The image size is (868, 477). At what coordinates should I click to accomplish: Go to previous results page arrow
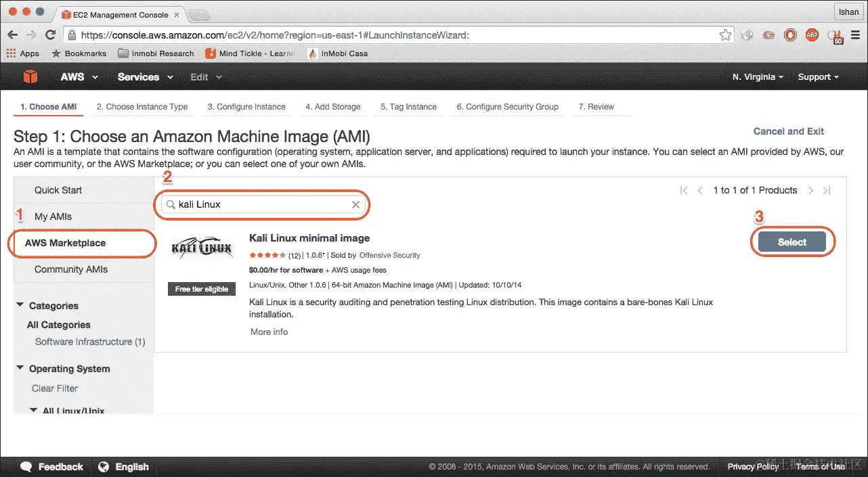[701, 191]
